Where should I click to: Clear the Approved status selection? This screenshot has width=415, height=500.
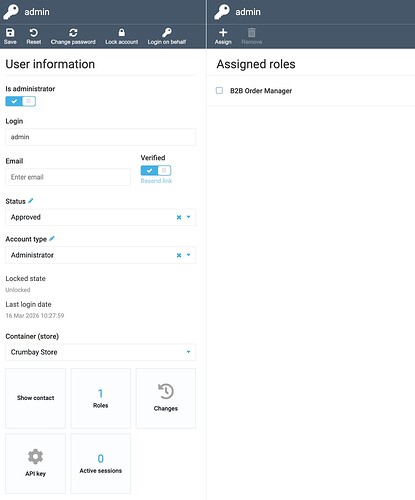[x=179, y=217]
